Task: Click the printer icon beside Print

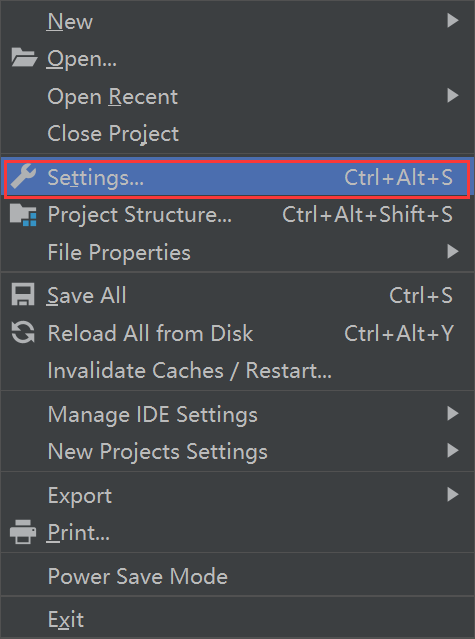Action: pos(23,532)
